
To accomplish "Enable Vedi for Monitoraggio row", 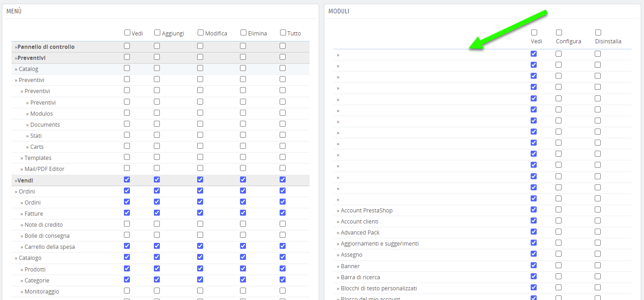I will pos(127,291).
